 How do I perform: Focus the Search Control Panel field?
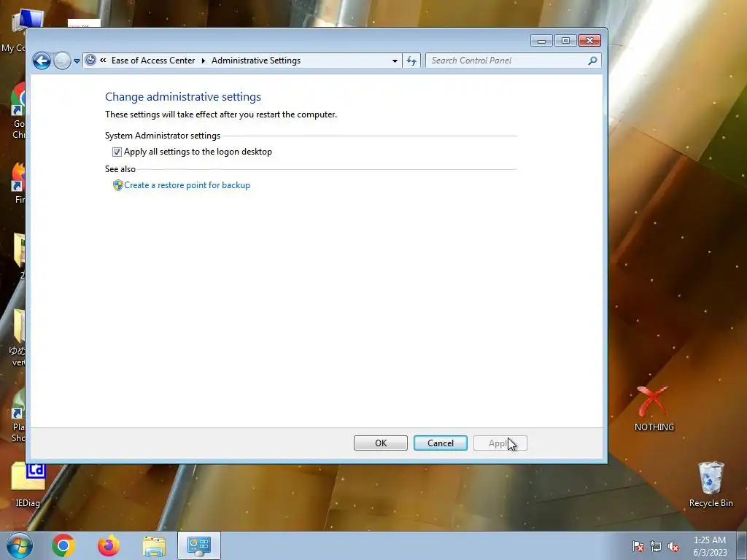tap(513, 61)
